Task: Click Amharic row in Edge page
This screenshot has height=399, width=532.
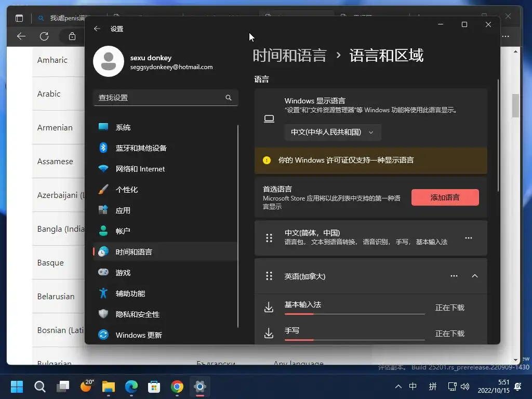Action: pos(58,60)
